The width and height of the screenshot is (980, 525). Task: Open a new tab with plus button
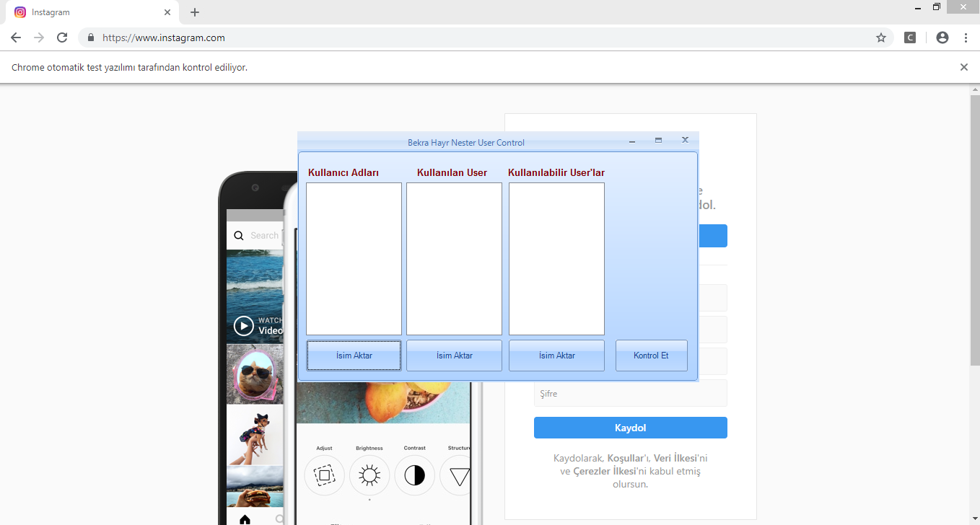coord(195,12)
